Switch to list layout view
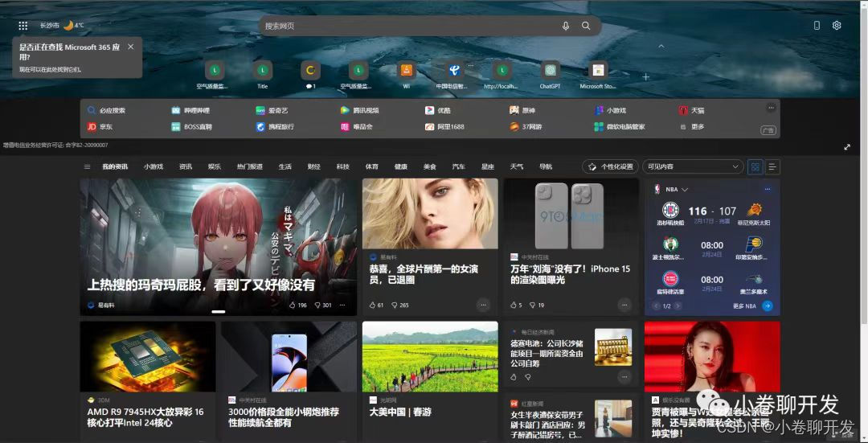Image resolution: width=868 pixels, height=443 pixels. coord(773,166)
